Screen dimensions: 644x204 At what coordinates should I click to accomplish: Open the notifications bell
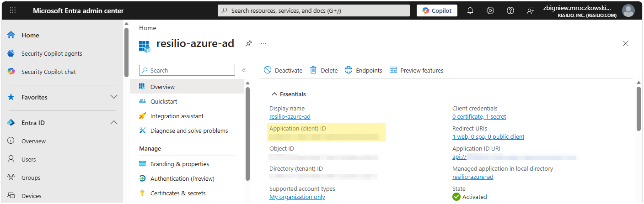[x=470, y=10]
